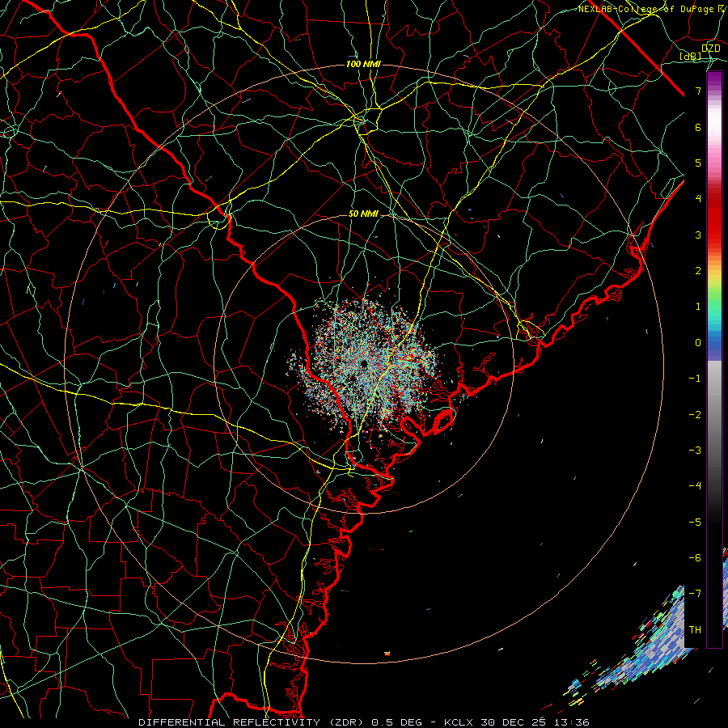
Task: Click the "-2" value on the color scale
Action: tap(695, 415)
